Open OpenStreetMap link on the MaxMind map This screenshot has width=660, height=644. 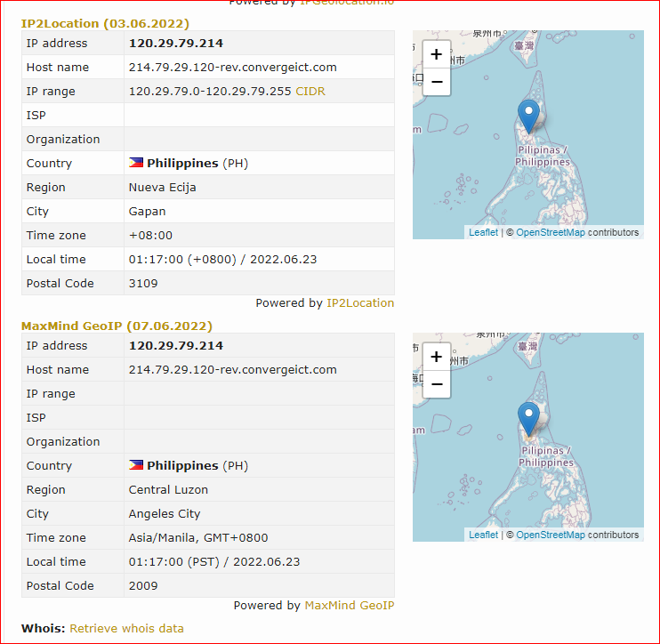tap(551, 535)
